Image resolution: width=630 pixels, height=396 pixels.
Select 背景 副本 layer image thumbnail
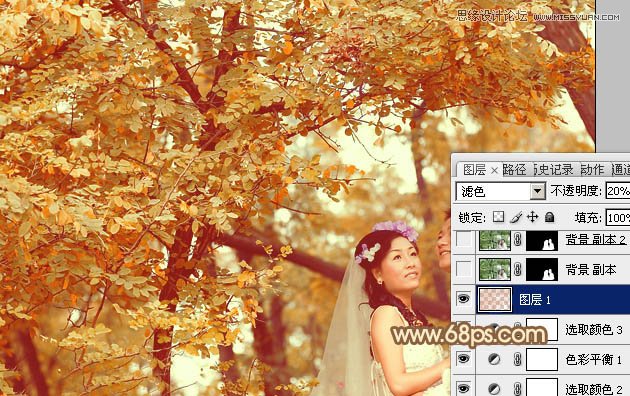[495, 269]
